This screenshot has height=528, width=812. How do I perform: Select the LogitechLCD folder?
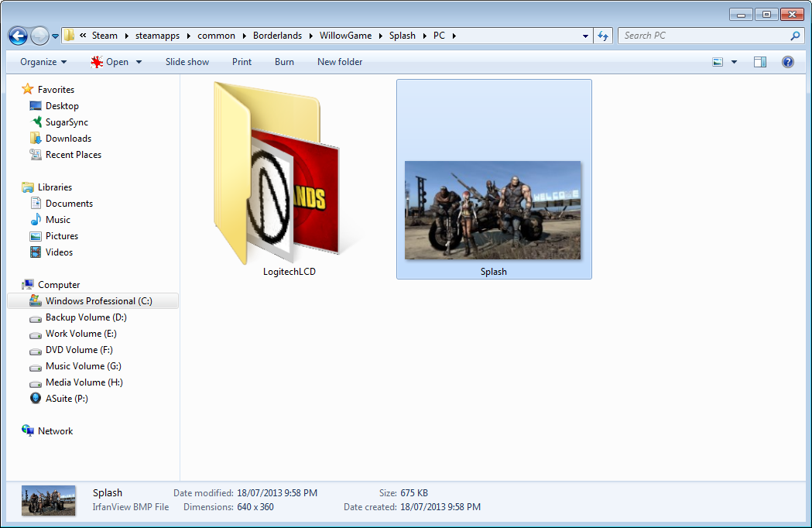pyautogui.click(x=289, y=179)
